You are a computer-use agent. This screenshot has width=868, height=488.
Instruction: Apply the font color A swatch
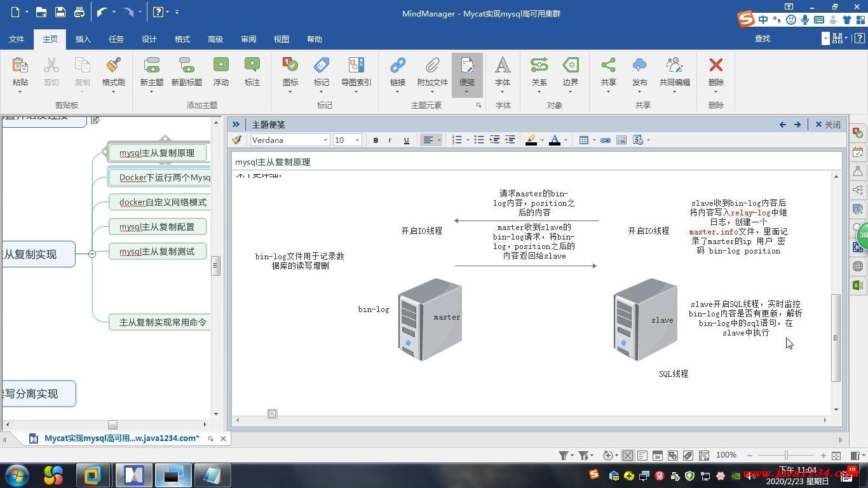coord(555,140)
